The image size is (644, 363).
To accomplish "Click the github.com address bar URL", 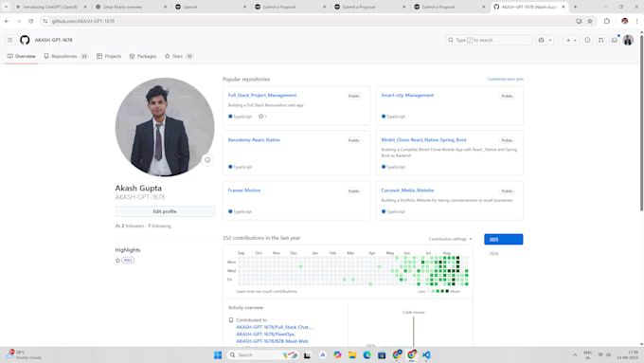I will pyautogui.click(x=83, y=21).
